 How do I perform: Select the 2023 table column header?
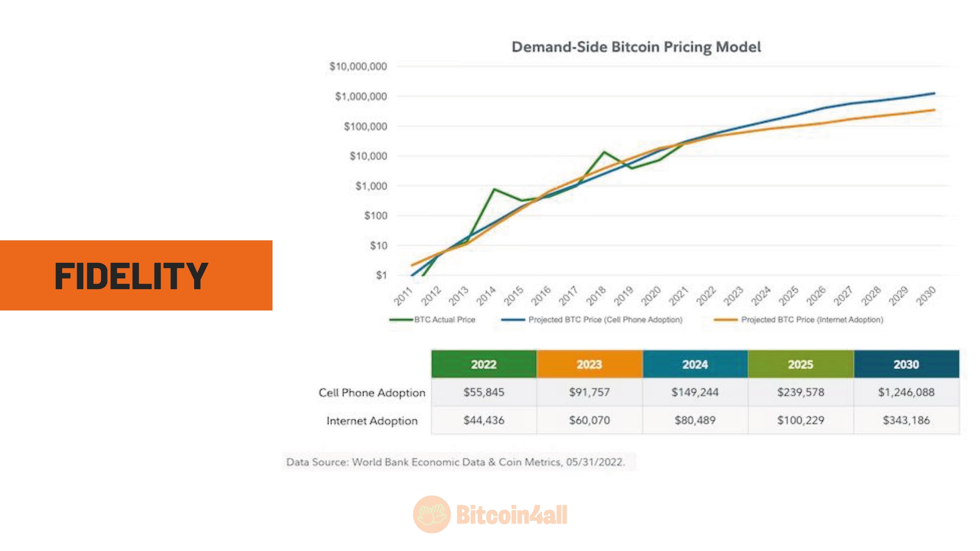pyautogui.click(x=589, y=364)
